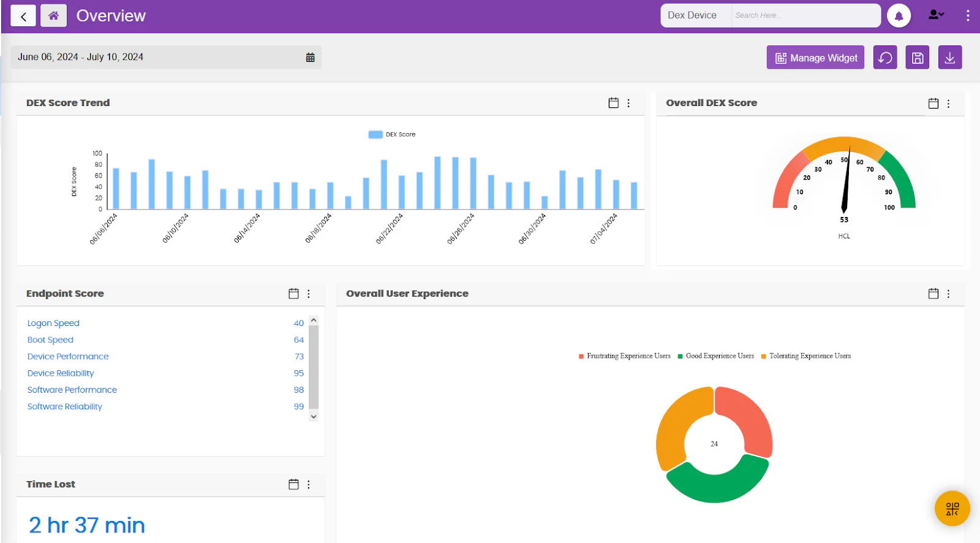Click the refresh dashboard icon
Image resolution: width=980 pixels, height=543 pixels.
(885, 58)
